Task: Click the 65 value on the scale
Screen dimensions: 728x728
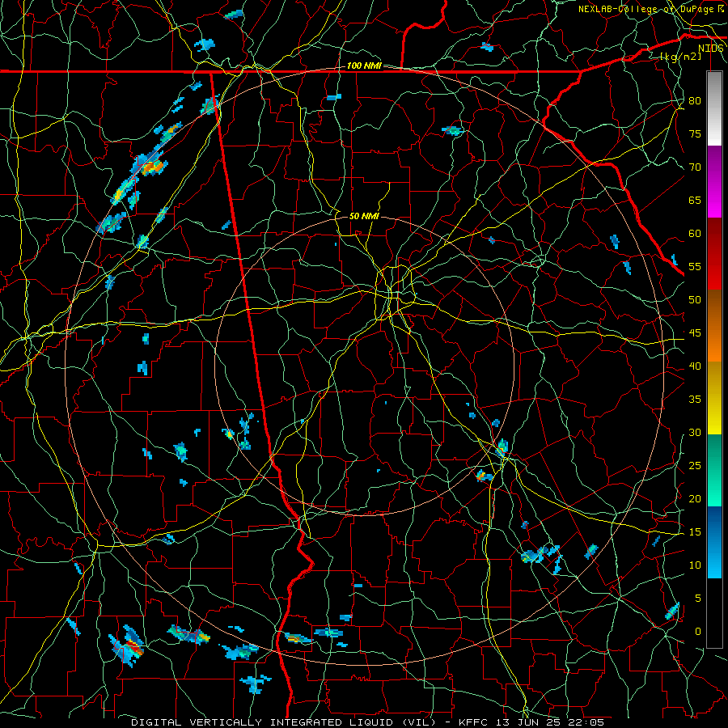Action: [695, 201]
